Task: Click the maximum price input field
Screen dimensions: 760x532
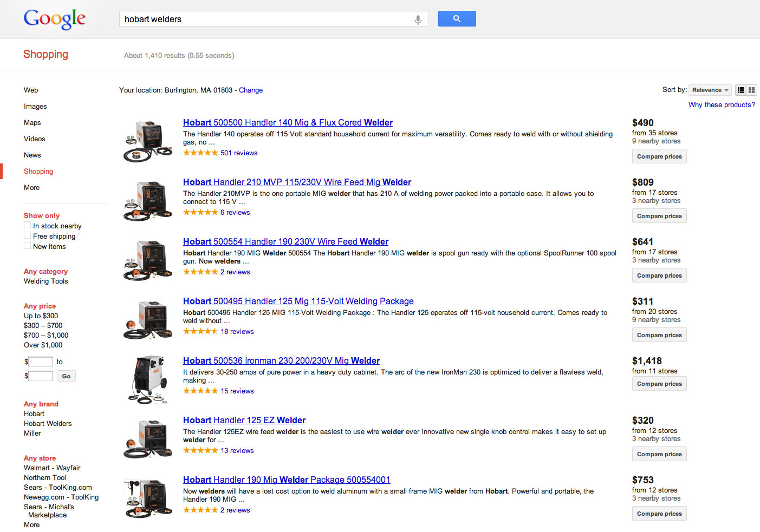Action: click(40, 376)
